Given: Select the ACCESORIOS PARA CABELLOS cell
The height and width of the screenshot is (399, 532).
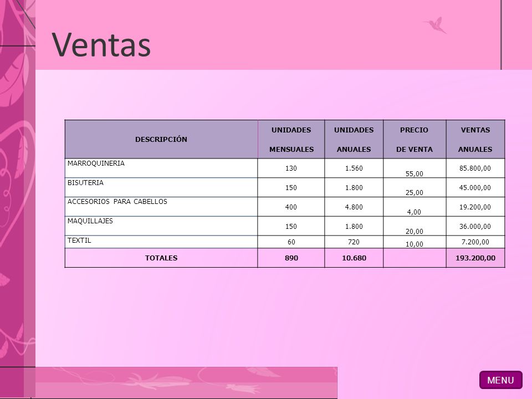Looking at the screenshot, I should point(161,207).
